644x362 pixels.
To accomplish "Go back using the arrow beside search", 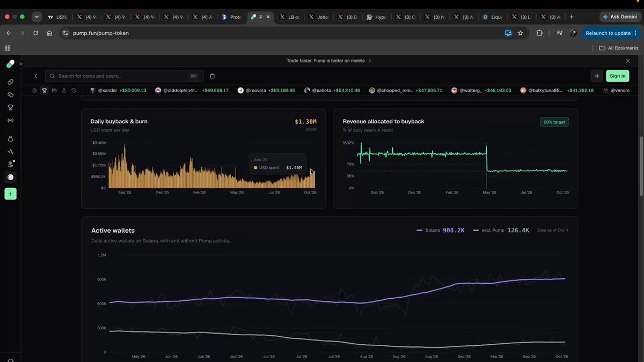I will point(36,76).
